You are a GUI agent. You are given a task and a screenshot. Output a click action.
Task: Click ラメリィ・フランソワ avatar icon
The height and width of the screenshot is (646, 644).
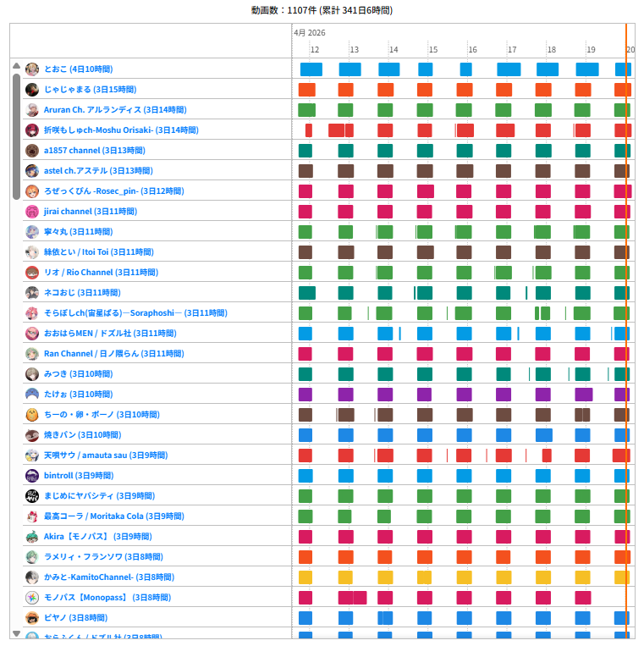32,557
